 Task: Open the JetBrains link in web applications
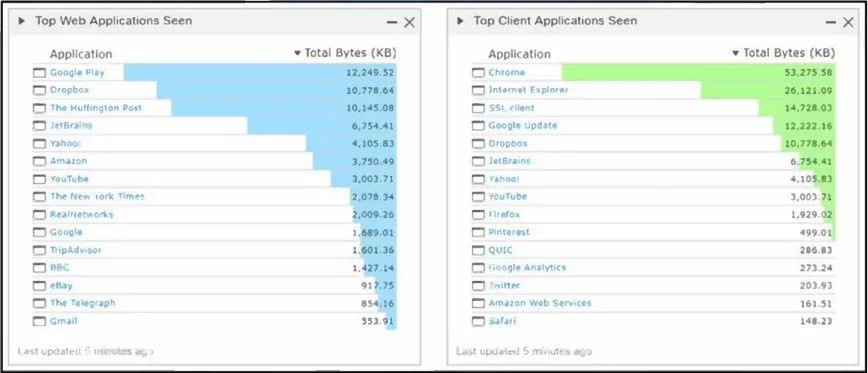pyautogui.click(x=71, y=126)
